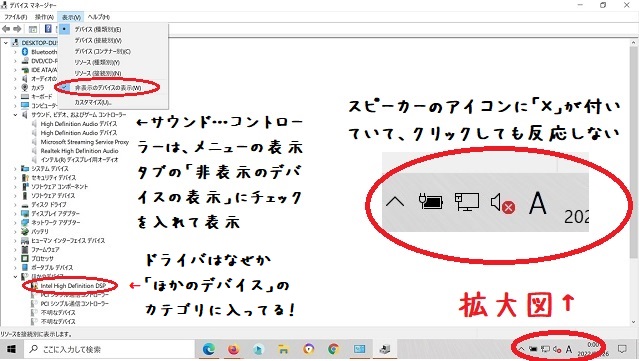Open the 操作(A) menu
Screen dimensions: 639x361
tap(44, 17)
